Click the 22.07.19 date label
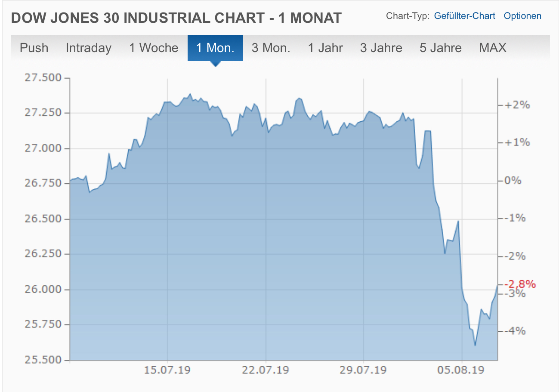Image resolution: width=559 pixels, height=392 pixels. (x=266, y=370)
